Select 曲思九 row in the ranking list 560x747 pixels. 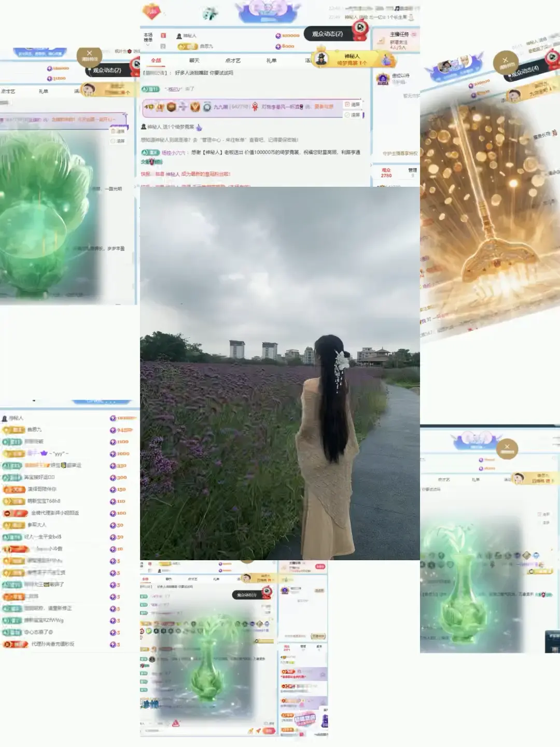coord(69,430)
